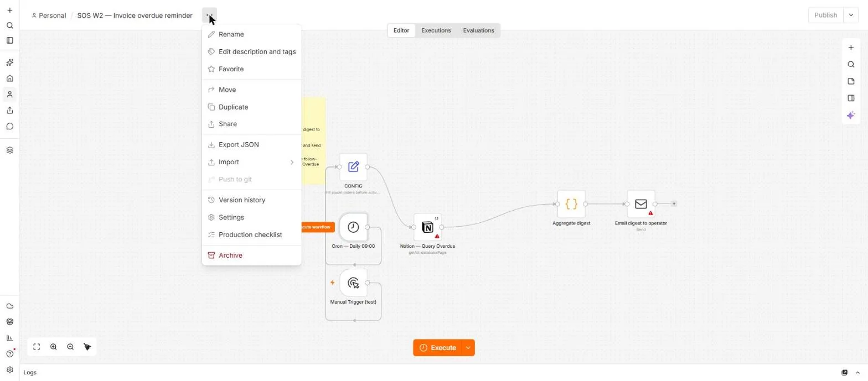Click the Publish button

[825, 15]
